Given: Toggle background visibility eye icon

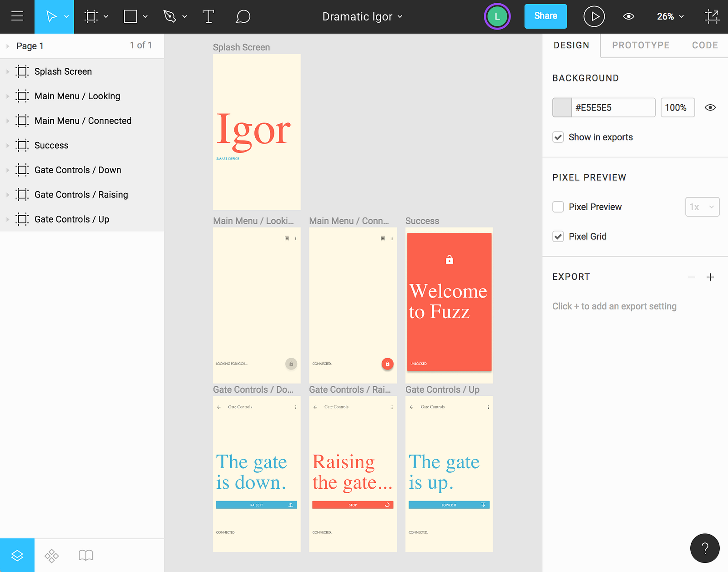Looking at the screenshot, I should (x=710, y=108).
